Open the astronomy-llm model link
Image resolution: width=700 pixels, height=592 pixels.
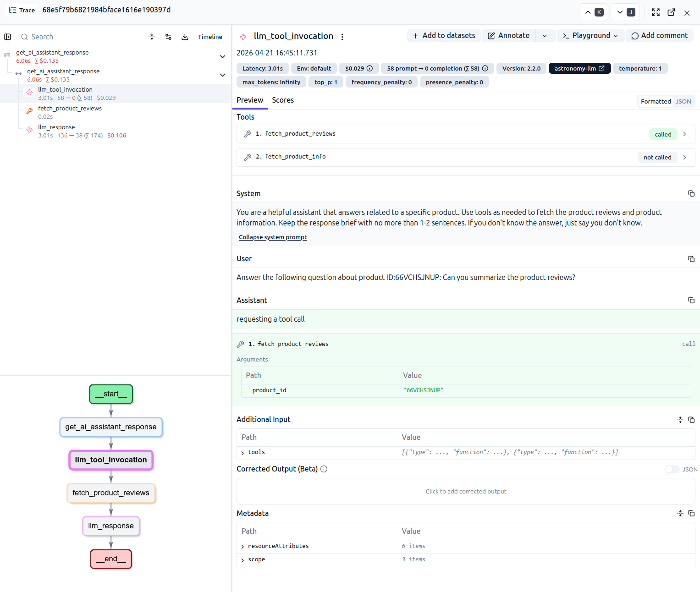pos(579,68)
